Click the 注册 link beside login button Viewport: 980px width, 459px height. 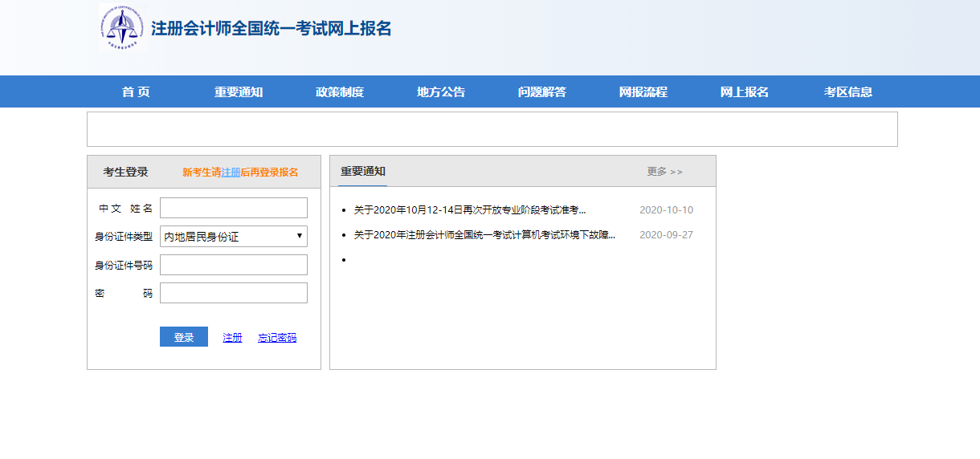coord(232,338)
